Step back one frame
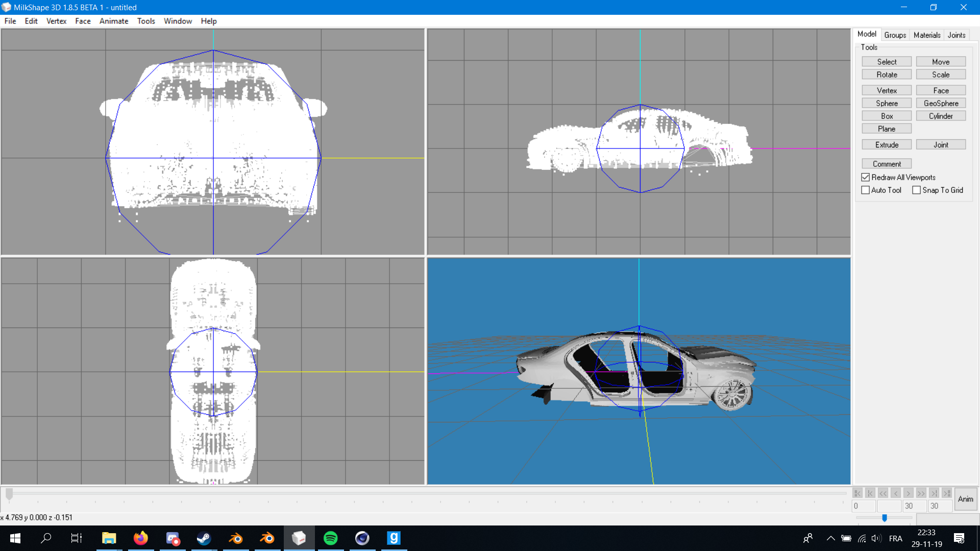The width and height of the screenshot is (980, 551). [896, 493]
